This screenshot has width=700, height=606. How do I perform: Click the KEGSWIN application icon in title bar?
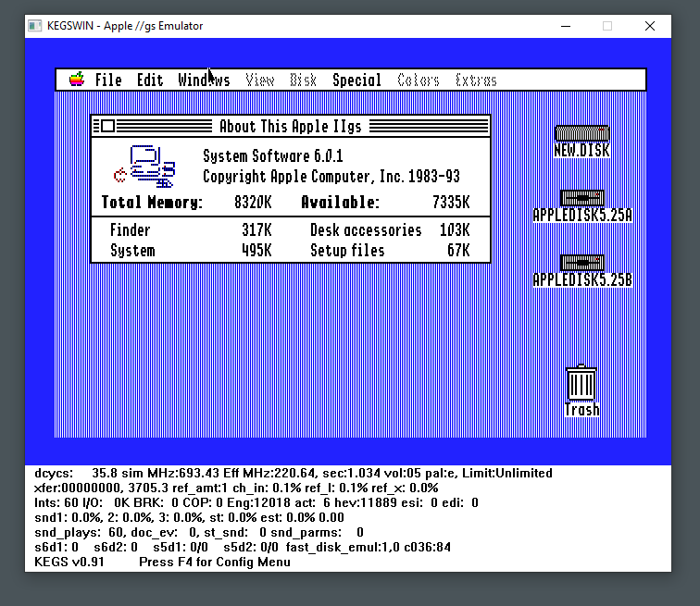pos(35,26)
